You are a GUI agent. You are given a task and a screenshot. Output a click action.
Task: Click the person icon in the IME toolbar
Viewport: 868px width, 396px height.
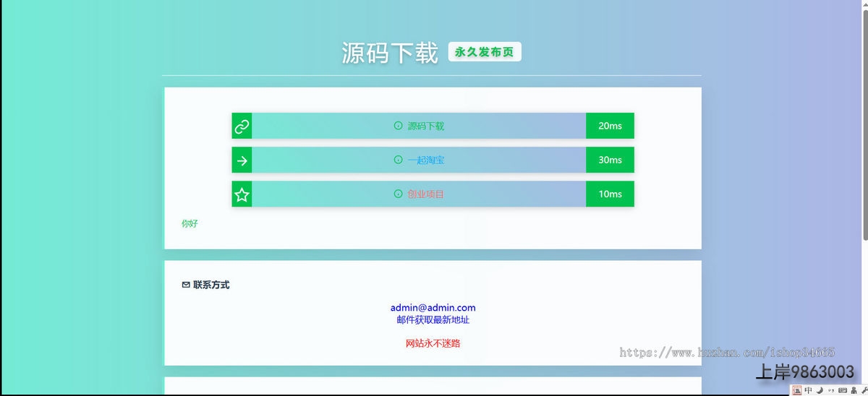pos(854,390)
